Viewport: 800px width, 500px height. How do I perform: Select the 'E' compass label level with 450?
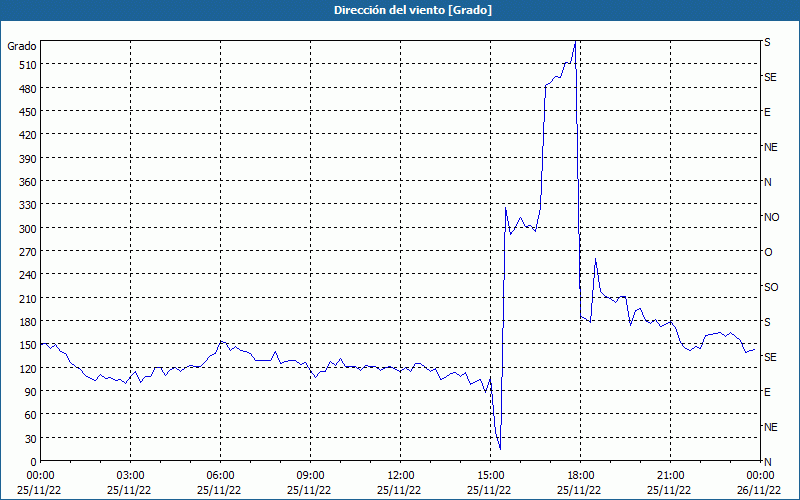coord(767,112)
